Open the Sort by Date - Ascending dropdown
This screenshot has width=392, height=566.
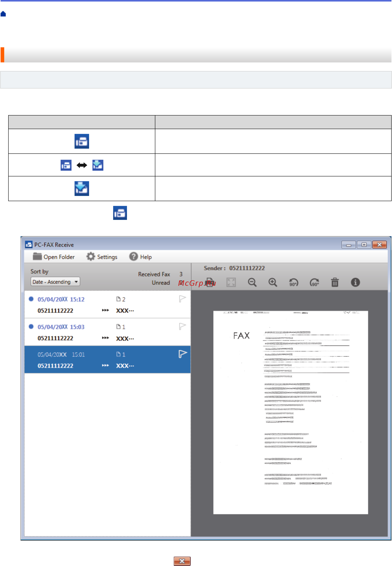click(x=55, y=282)
